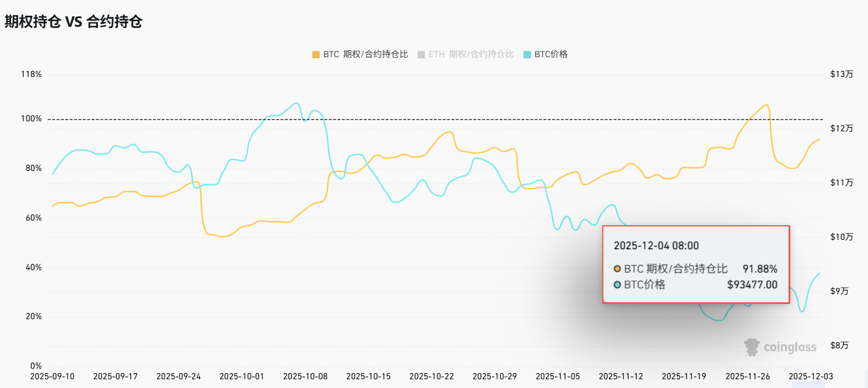Toggle the BTC 期权/合约持仓比 legend label
This screenshot has height=388, width=868.
[366, 54]
